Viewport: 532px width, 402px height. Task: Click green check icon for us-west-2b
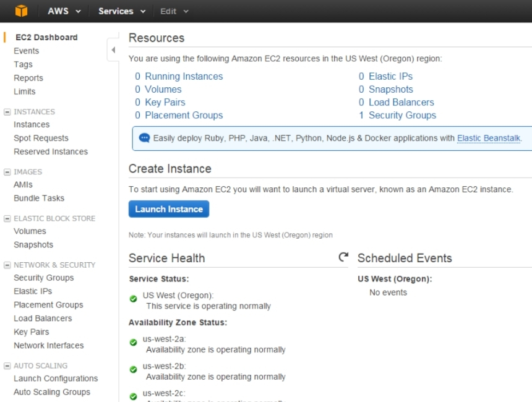click(134, 369)
